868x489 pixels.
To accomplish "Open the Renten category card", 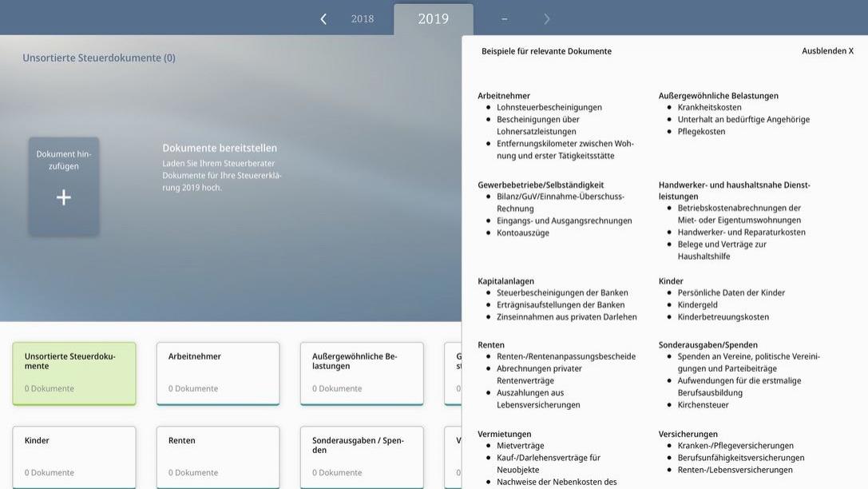I will click(x=218, y=456).
